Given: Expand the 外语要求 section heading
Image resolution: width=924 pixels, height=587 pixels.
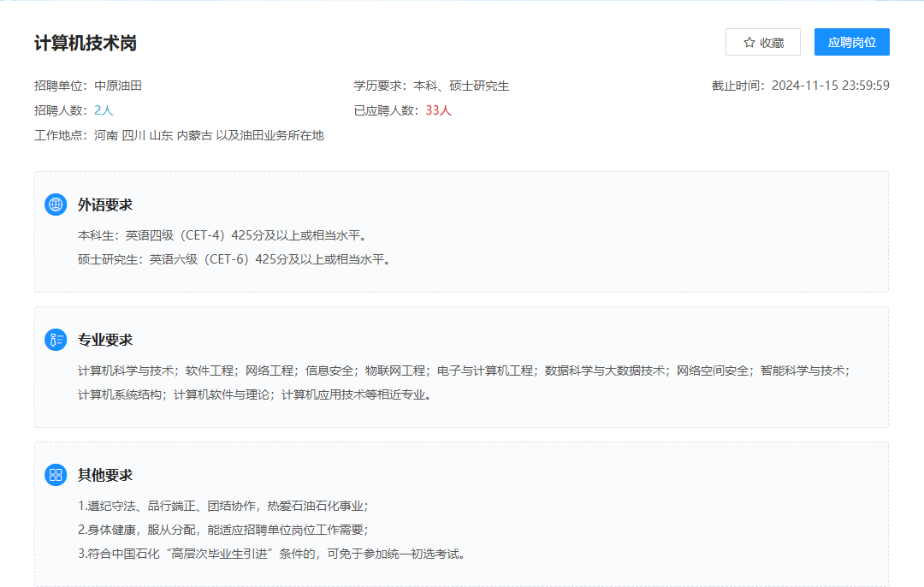Looking at the screenshot, I should (105, 205).
